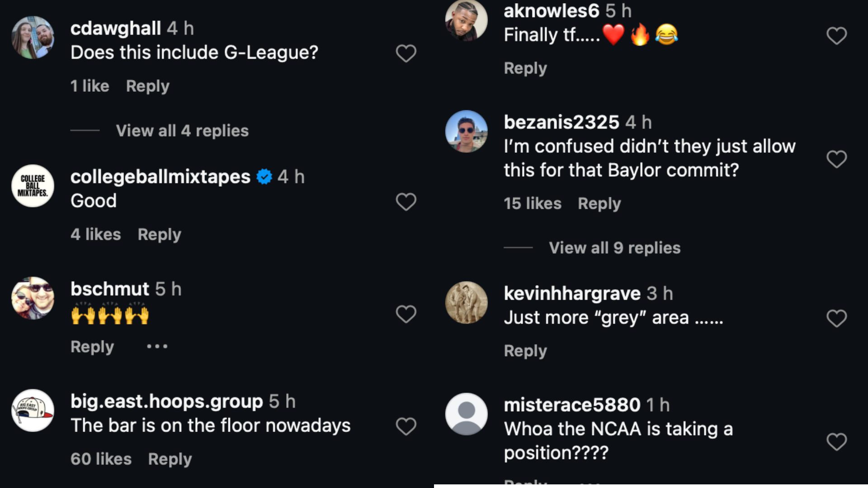Heart kevinhhargrave's grey area comment
Image resolution: width=868 pixels, height=488 pixels.
(836, 318)
